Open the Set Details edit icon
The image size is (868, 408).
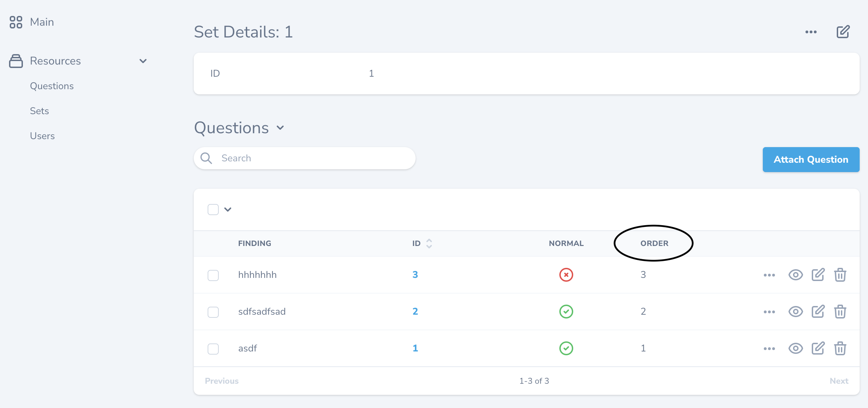843,32
